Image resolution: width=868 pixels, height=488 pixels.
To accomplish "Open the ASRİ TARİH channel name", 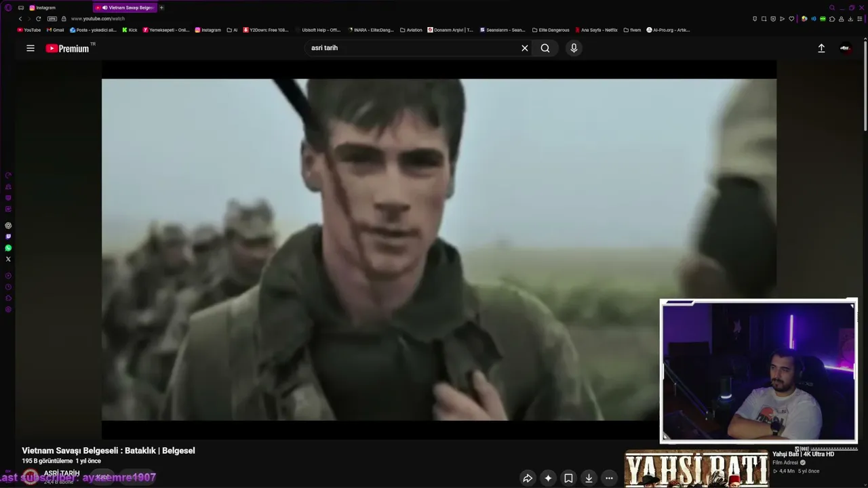I will pos(62,473).
